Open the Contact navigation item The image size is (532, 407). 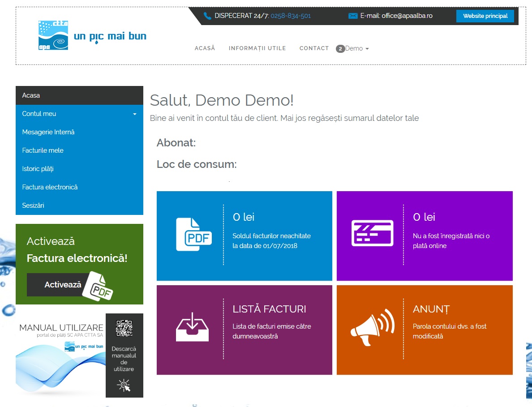tap(314, 48)
